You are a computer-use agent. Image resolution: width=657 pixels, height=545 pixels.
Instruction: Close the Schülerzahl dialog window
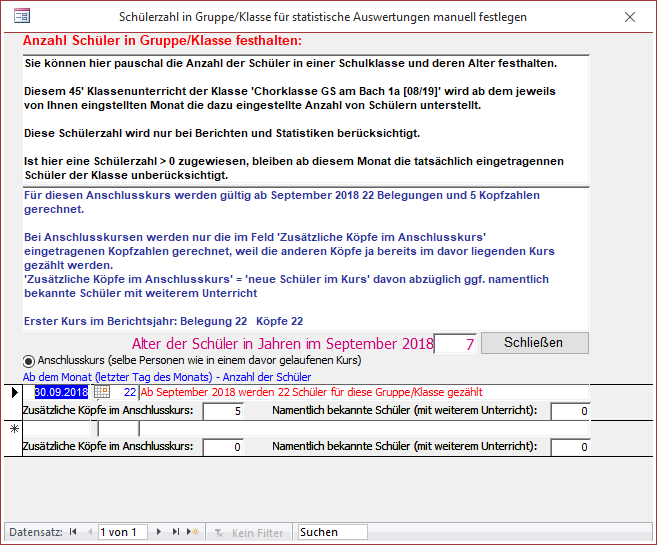629,17
